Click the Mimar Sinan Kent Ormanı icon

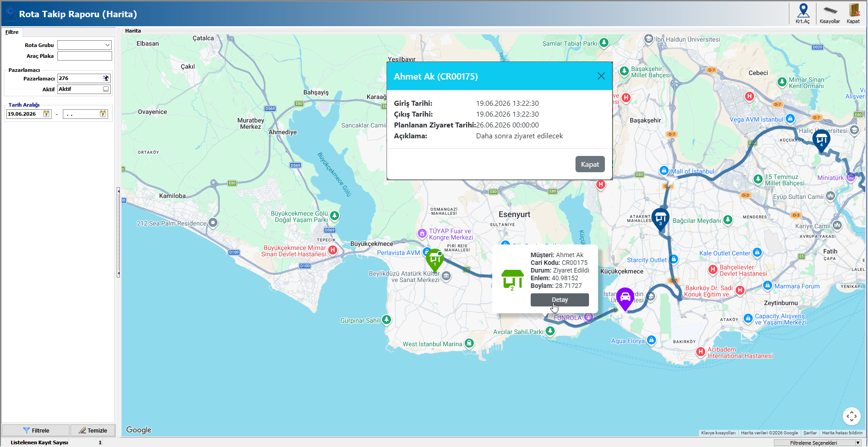click(782, 82)
